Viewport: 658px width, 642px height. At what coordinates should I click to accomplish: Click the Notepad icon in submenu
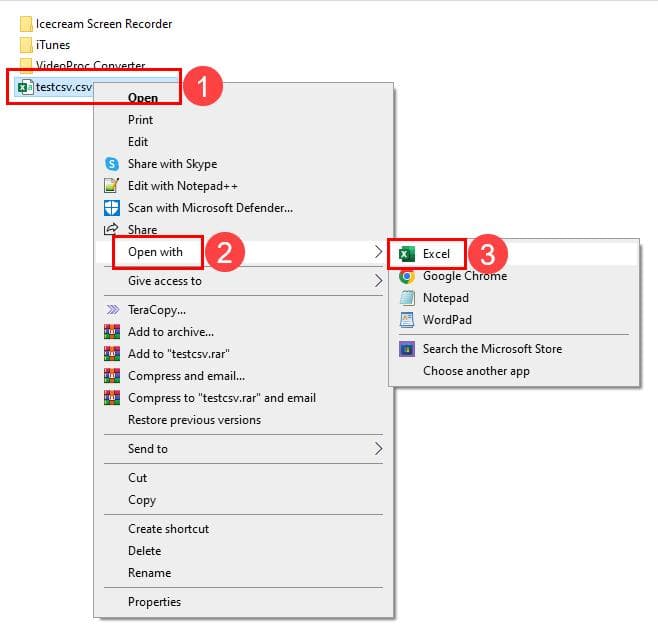(407, 298)
